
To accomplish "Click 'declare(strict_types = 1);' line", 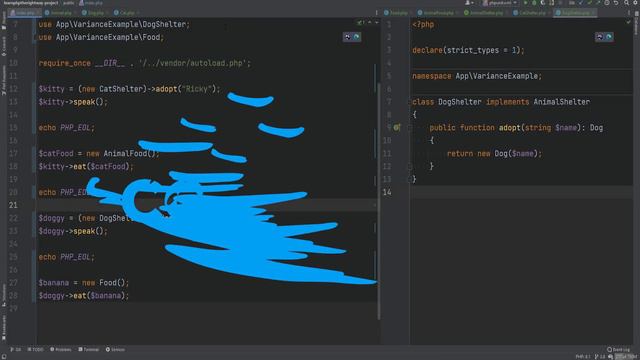I will point(468,51).
